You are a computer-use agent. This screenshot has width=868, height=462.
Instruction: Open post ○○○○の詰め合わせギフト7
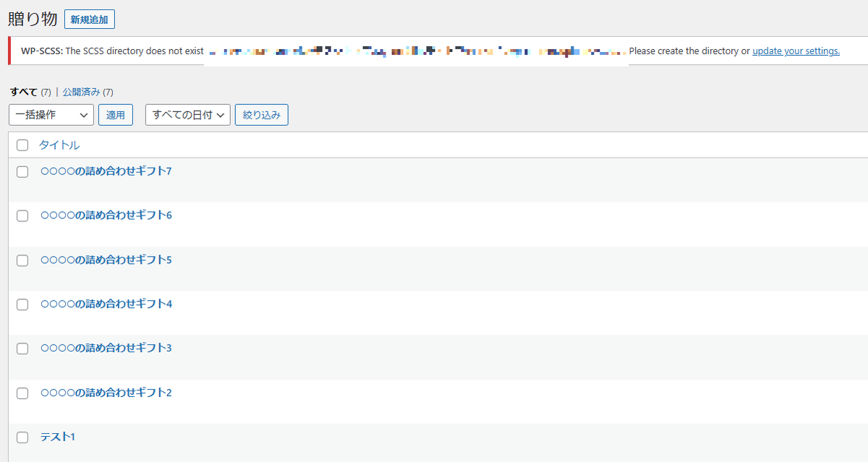click(x=106, y=171)
